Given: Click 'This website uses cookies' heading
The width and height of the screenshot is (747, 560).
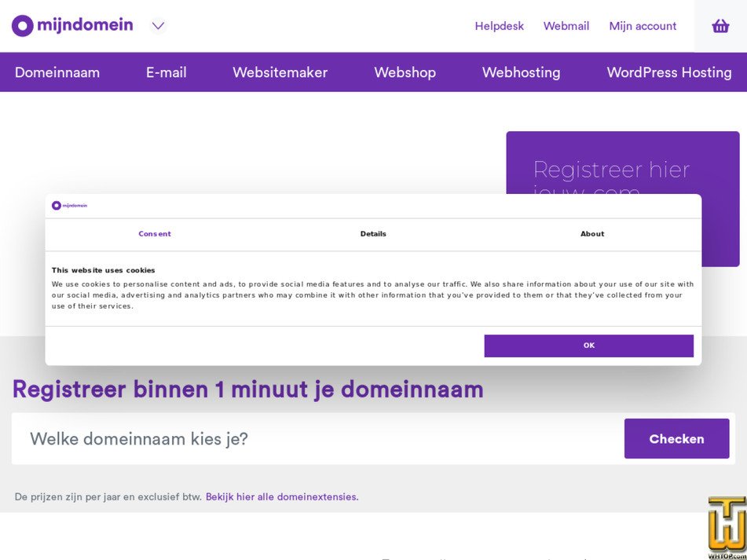Looking at the screenshot, I should point(104,270).
